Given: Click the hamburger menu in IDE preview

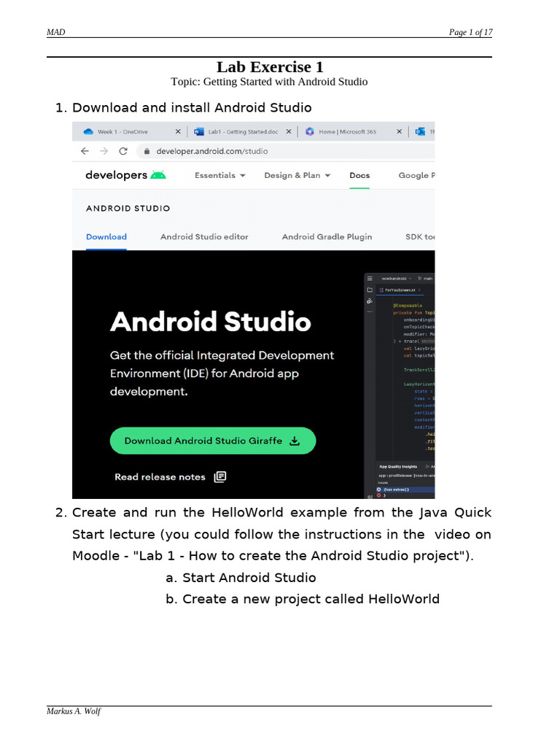Looking at the screenshot, I should tap(370, 278).
